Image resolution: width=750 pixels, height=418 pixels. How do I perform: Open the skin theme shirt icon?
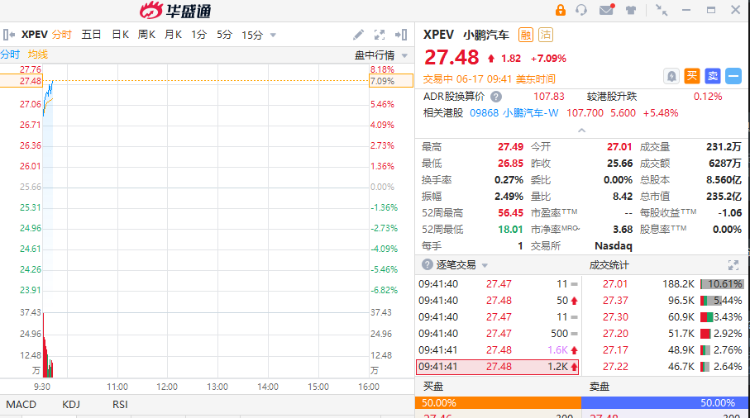point(631,10)
